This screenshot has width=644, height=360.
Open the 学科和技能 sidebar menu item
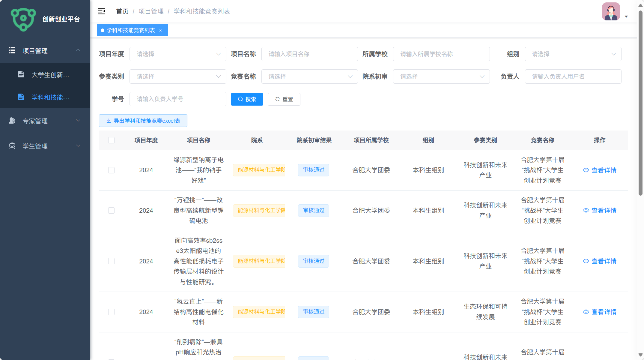click(50, 97)
